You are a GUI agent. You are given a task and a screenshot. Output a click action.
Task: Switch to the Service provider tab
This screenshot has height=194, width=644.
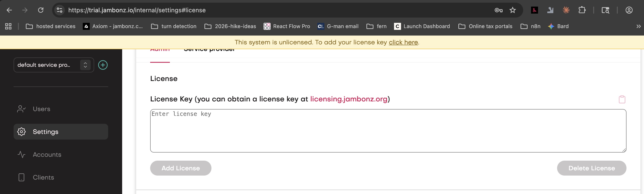[209, 50]
